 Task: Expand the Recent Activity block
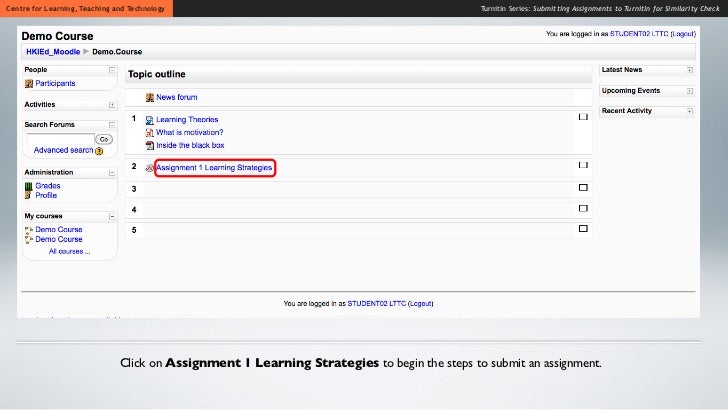click(x=689, y=111)
